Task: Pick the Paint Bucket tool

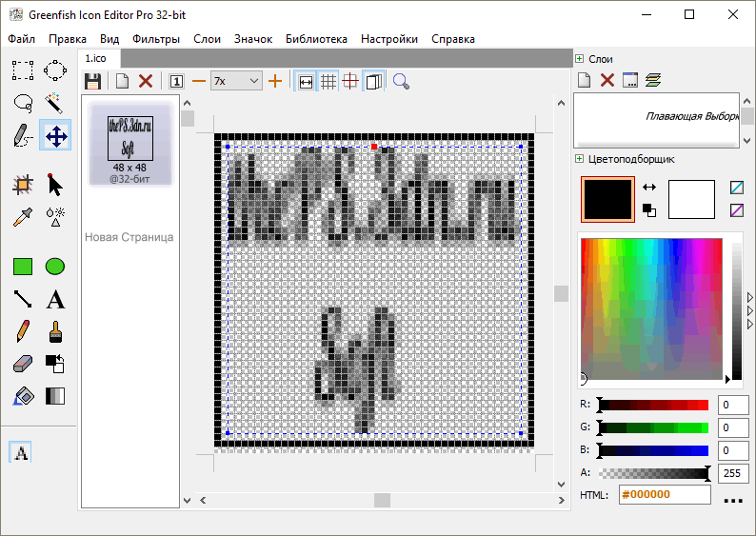Action: pyautogui.click(x=23, y=396)
